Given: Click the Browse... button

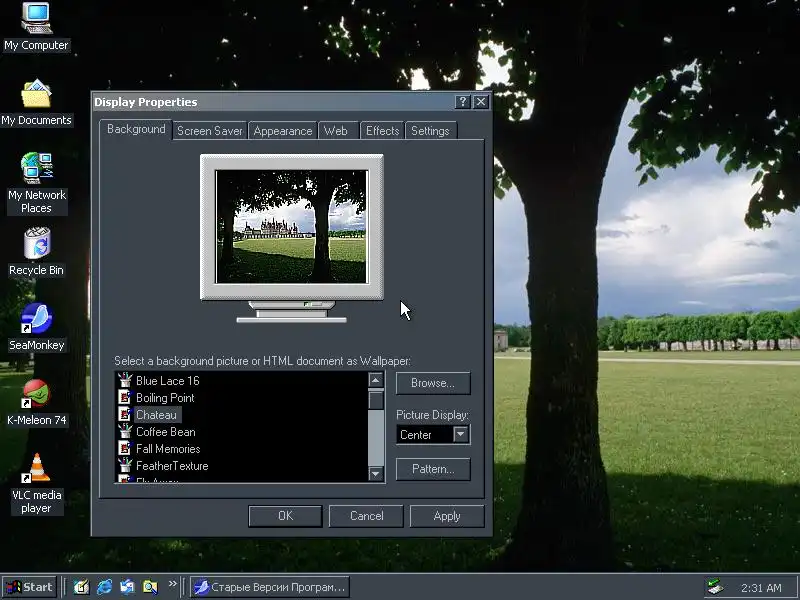Looking at the screenshot, I should pyautogui.click(x=433, y=383).
